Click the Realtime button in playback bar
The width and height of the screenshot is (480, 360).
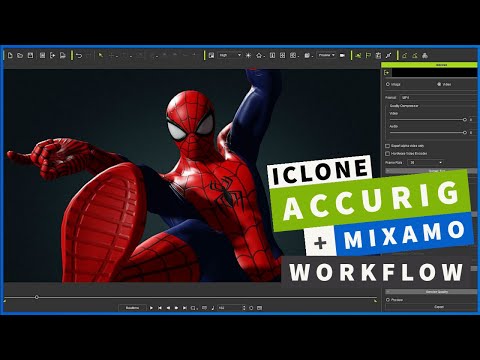132,308
